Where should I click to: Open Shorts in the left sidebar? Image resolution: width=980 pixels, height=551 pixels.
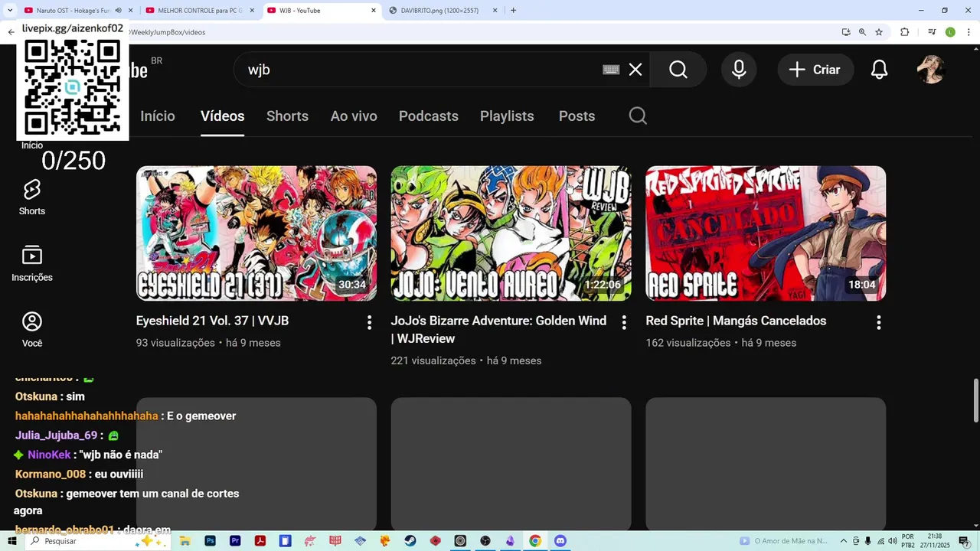[x=32, y=197]
